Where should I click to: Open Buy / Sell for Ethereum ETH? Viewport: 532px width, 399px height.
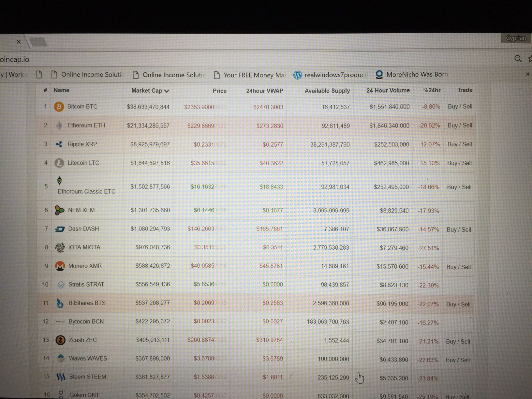tap(460, 126)
